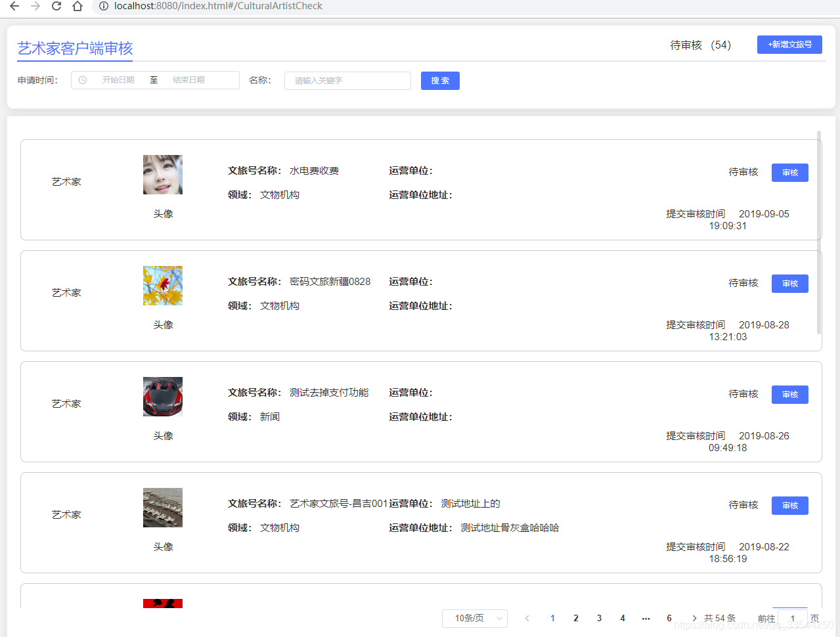Click the submit date 2019-09-05
This screenshot has width=840, height=637.
point(764,214)
